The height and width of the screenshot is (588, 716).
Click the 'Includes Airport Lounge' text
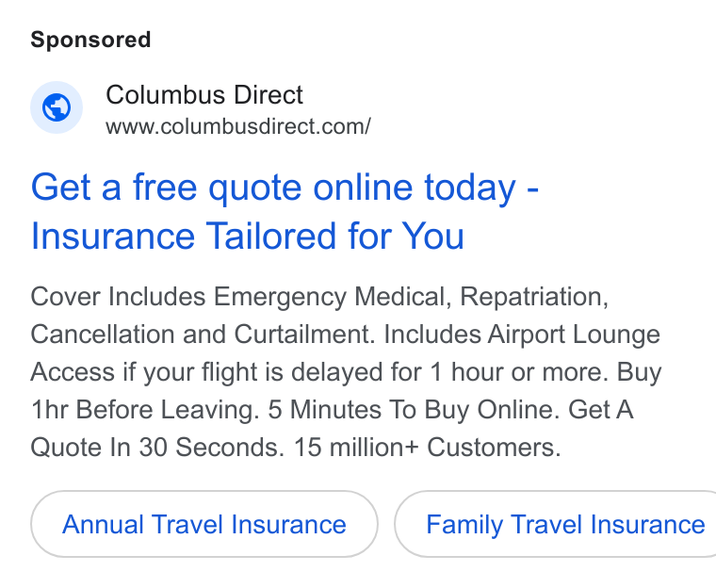pyautogui.click(x=522, y=335)
